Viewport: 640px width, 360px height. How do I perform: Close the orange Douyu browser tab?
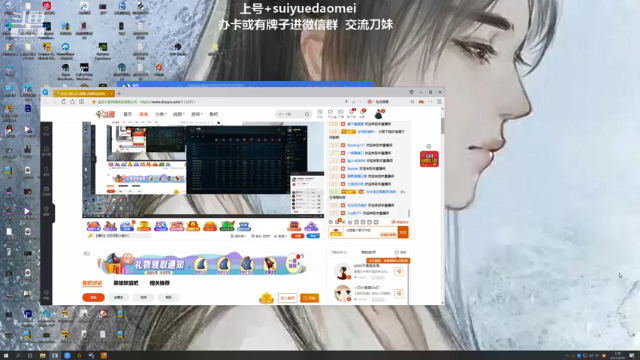point(111,93)
